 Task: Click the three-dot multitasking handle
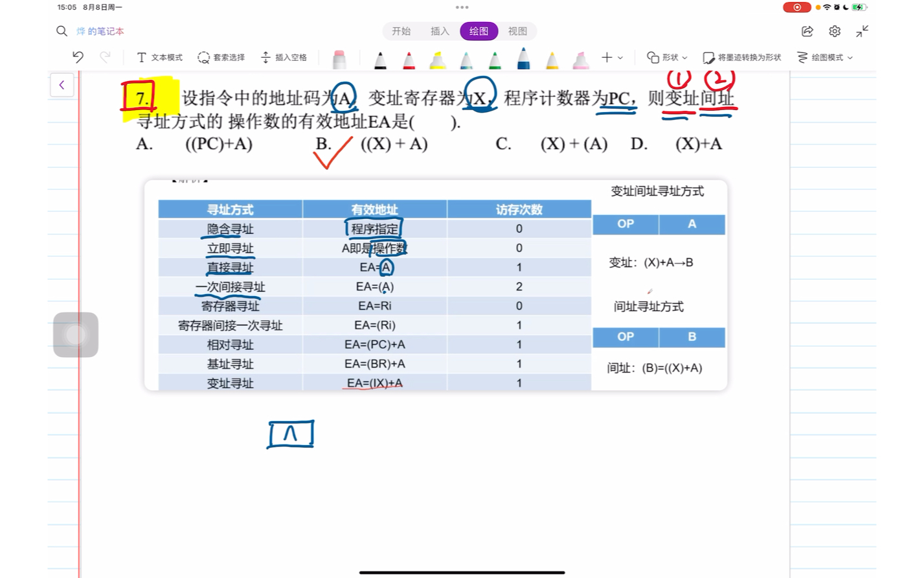[462, 7]
